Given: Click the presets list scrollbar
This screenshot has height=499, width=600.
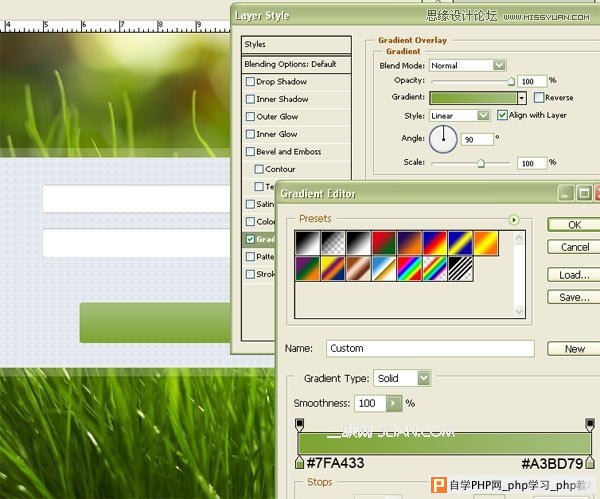Looking at the screenshot, I should coord(519,274).
